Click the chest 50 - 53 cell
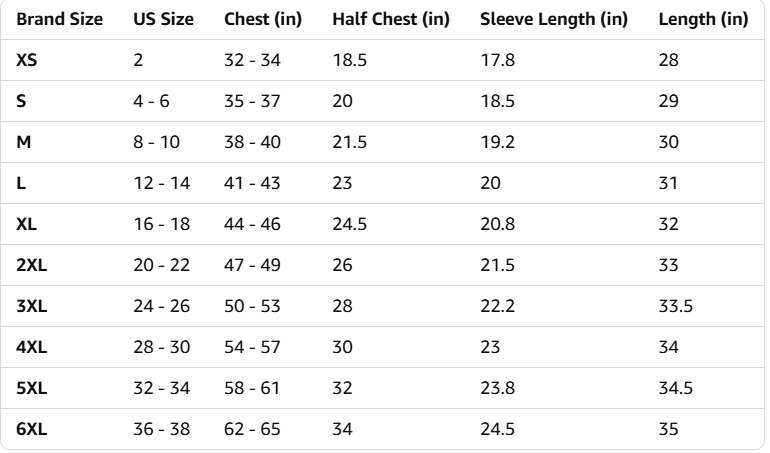Image resolution: width=770 pixels, height=453 pixels. 252,306
